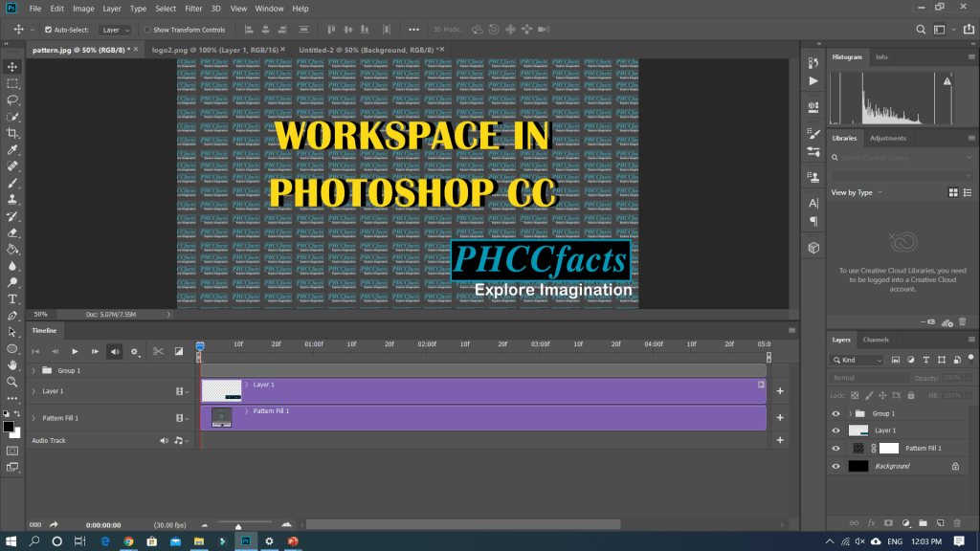Click the foreground color swatch
Image resolution: width=980 pixels, height=551 pixels.
pyautogui.click(x=9, y=426)
